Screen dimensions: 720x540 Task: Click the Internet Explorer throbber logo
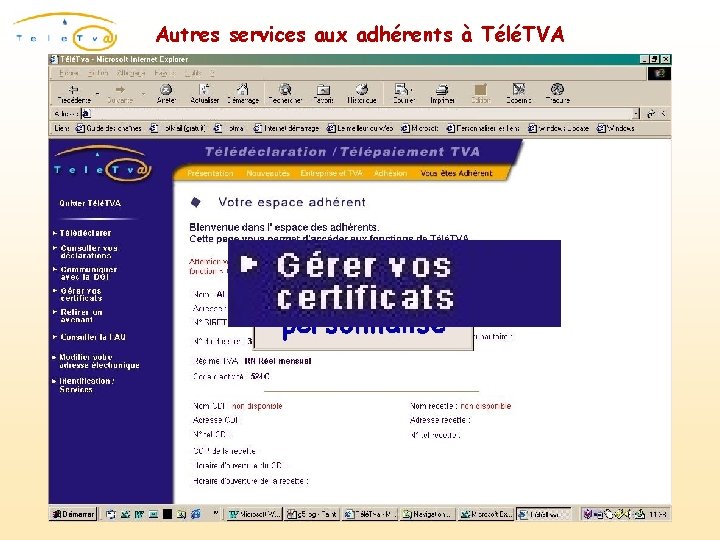tap(659, 73)
